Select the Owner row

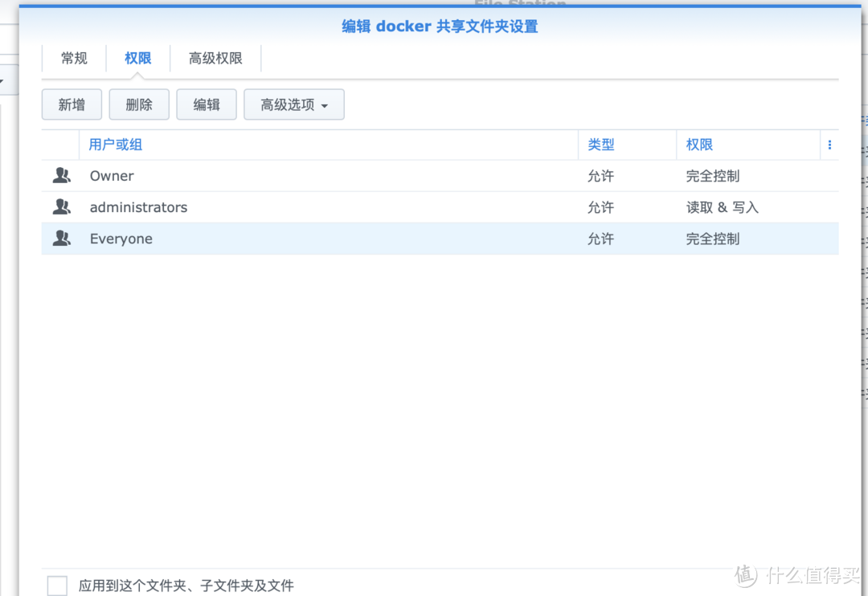(321, 175)
